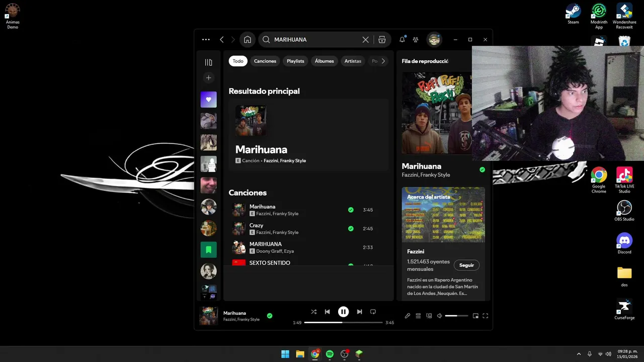Image resolution: width=644 pixels, height=362 pixels.
Task: Open the miniplayer icon
Action: click(475, 316)
